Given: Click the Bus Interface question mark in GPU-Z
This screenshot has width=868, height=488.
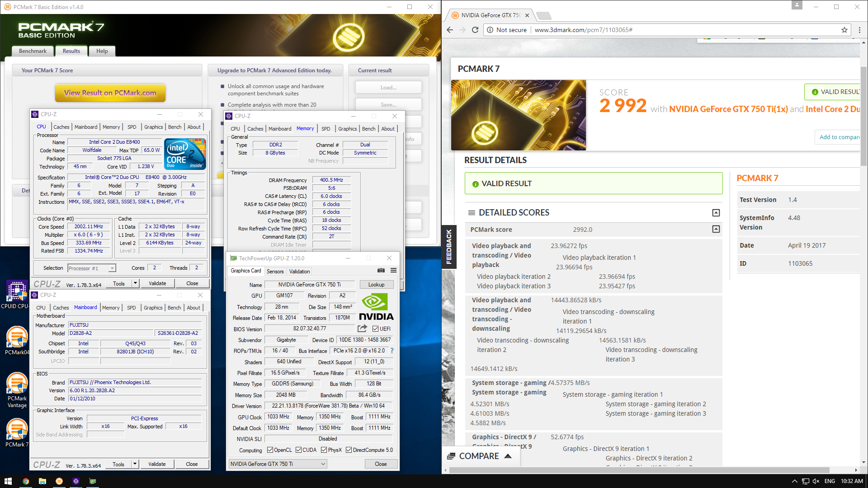Looking at the screenshot, I should click(392, 351).
